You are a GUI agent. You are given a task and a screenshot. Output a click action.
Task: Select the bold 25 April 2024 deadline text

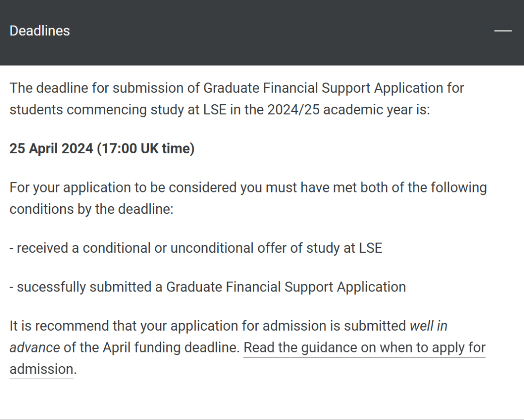pos(51,148)
